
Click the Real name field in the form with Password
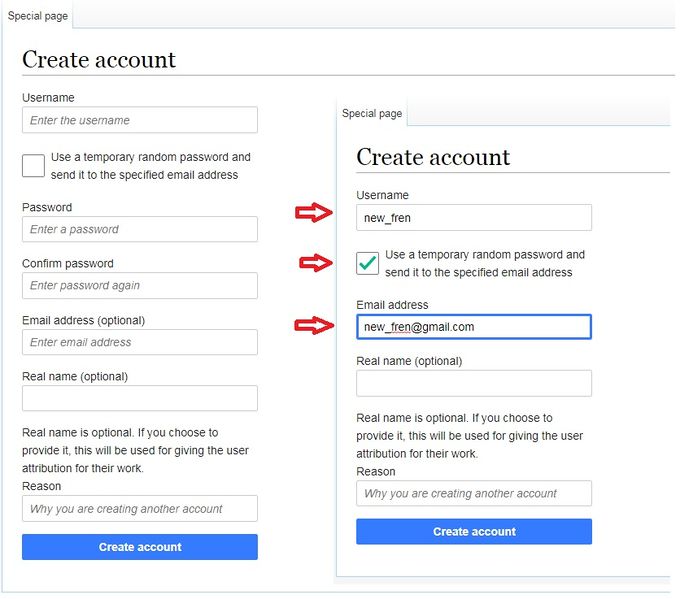[139, 398]
